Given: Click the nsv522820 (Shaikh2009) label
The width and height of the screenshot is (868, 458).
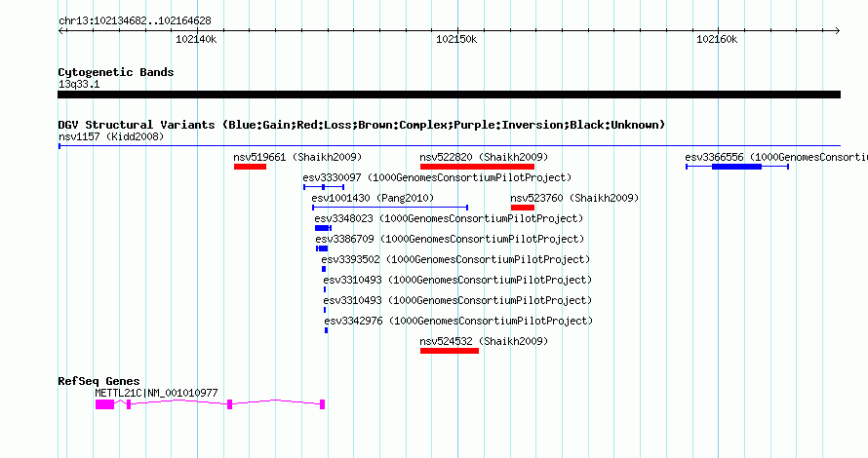Looking at the screenshot, I should tap(484, 157).
